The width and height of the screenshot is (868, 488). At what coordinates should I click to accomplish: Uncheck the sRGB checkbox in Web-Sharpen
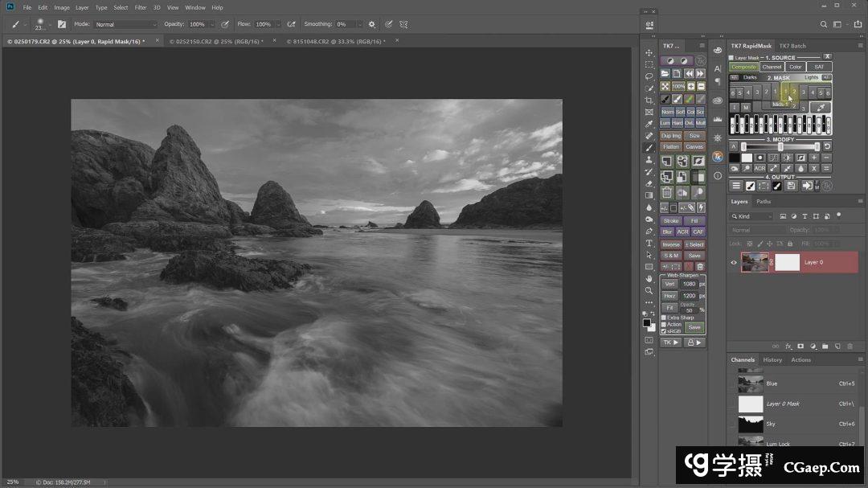pos(664,330)
